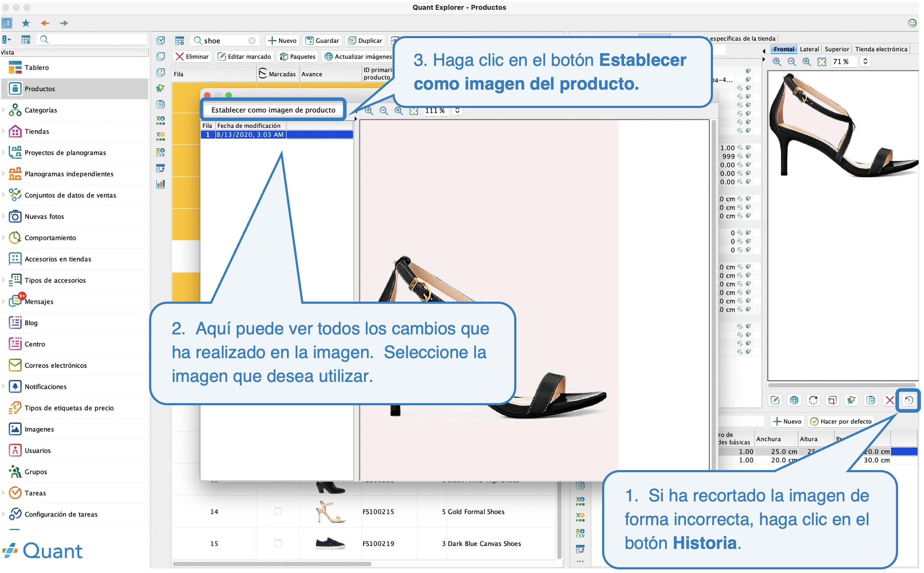The height and width of the screenshot is (573, 924).
Task: Click the question-mark stack icon
Action: (160, 72)
